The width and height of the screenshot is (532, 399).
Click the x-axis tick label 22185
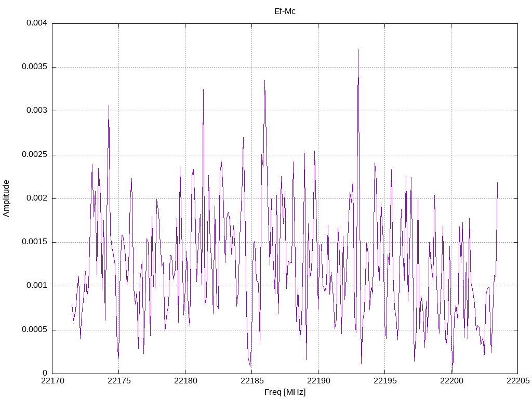pyautogui.click(x=251, y=381)
